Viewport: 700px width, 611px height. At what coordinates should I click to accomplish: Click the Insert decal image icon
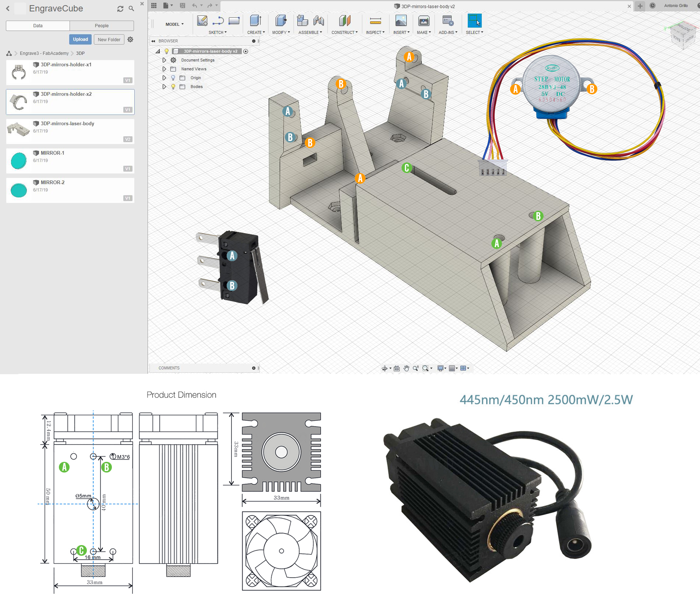coord(401,21)
